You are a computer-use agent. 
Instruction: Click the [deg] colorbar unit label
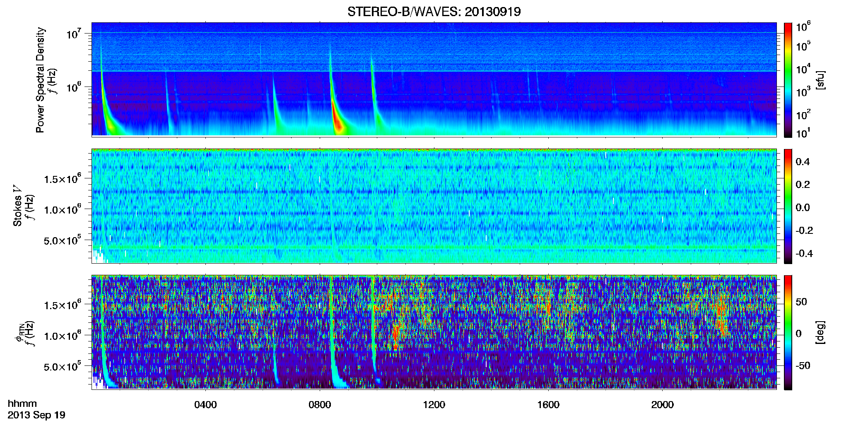[x=820, y=332]
